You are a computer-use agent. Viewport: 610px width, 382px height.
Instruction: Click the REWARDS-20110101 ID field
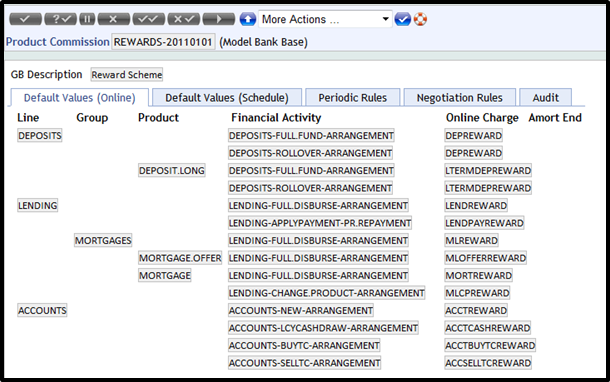tap(163, 42)
